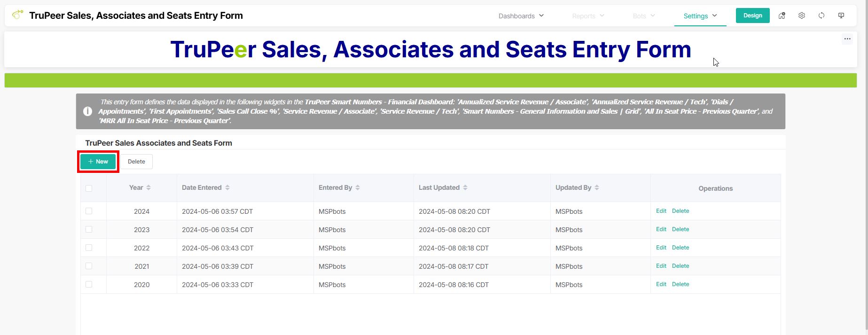Screen dimensions: 868x335
Task: Check the 2023 row checkbox
Action: 89,229
